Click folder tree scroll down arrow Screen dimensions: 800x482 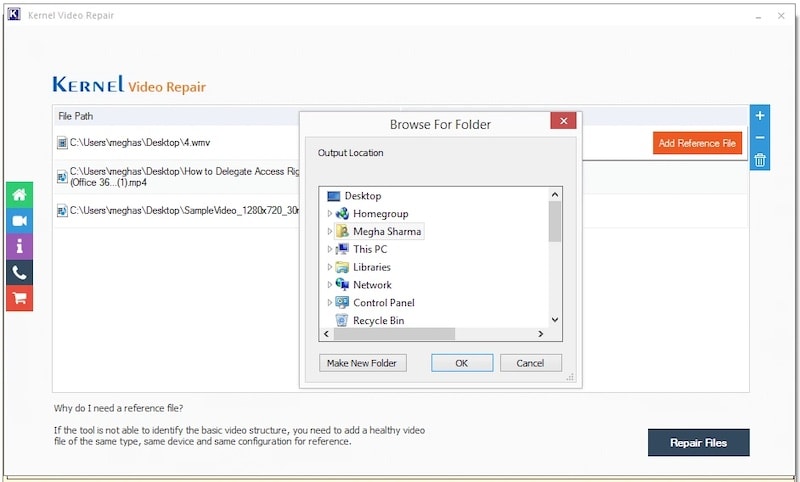555,320
